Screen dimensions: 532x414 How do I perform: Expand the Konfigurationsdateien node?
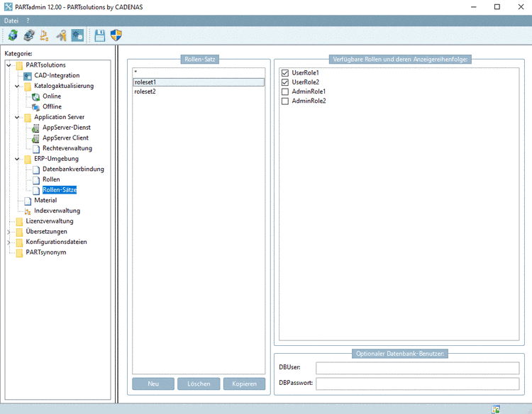point(9,242)
